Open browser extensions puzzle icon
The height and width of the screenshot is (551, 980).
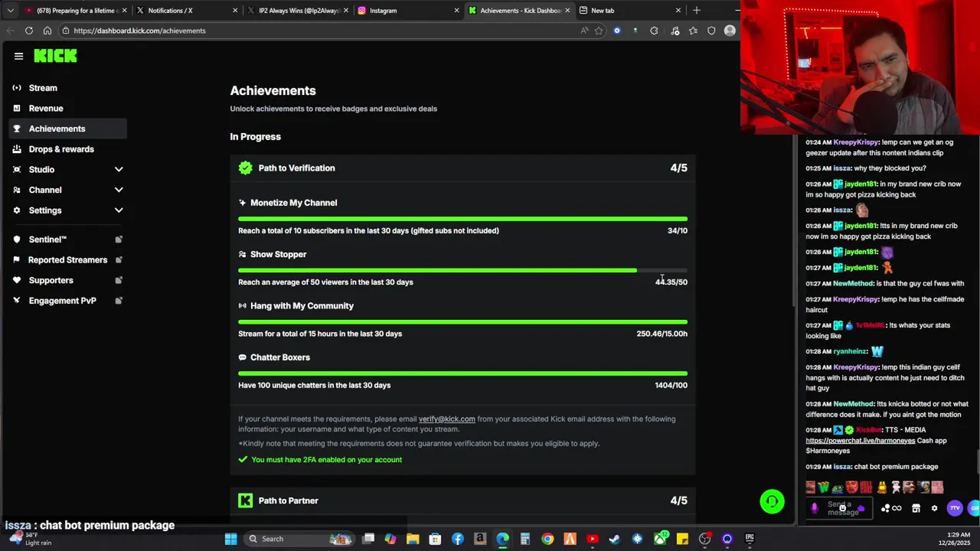pos(654,31)
